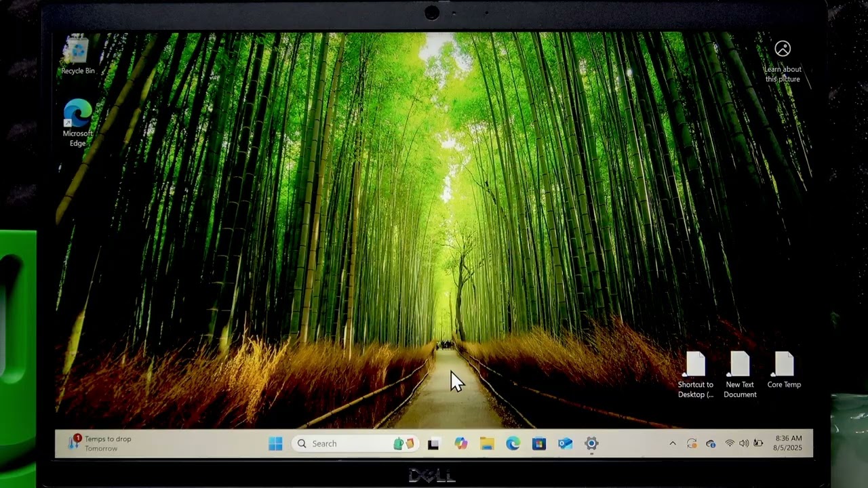Open Outlook from the taskbar
Viewport: 868px width, 488px height.
pos(566,444)
